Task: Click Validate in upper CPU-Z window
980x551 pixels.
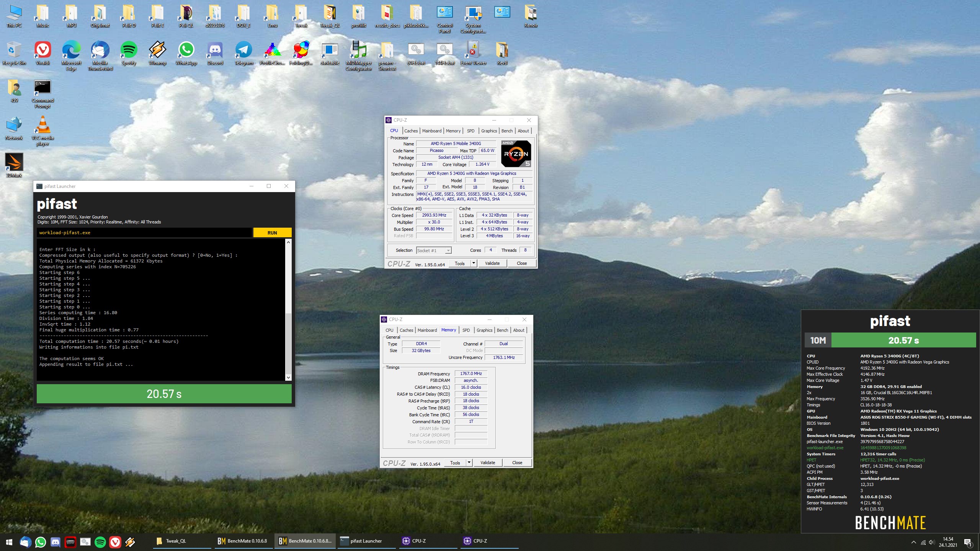Action: click(492, 263)
